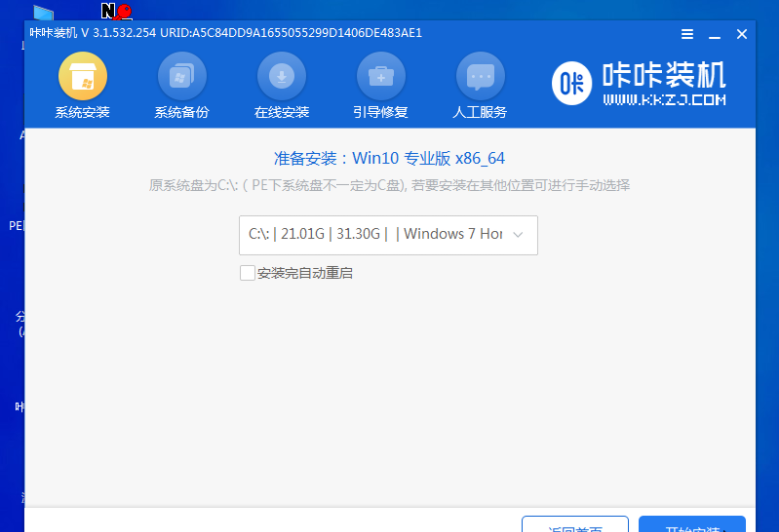
Task: Click the version and URID title bar text
Action: point(226,33)
